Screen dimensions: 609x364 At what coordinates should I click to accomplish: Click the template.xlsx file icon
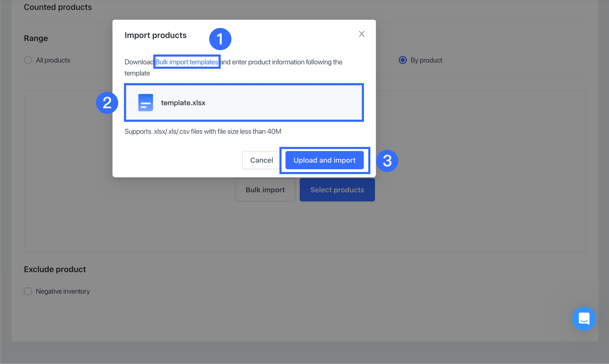[145, 103]
